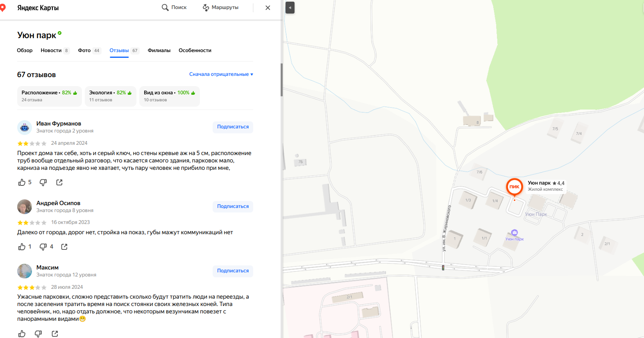This screenshot has height=338, width=644.
Task: Subscribe to Иван Фурманов
Action: coord(233,127)
